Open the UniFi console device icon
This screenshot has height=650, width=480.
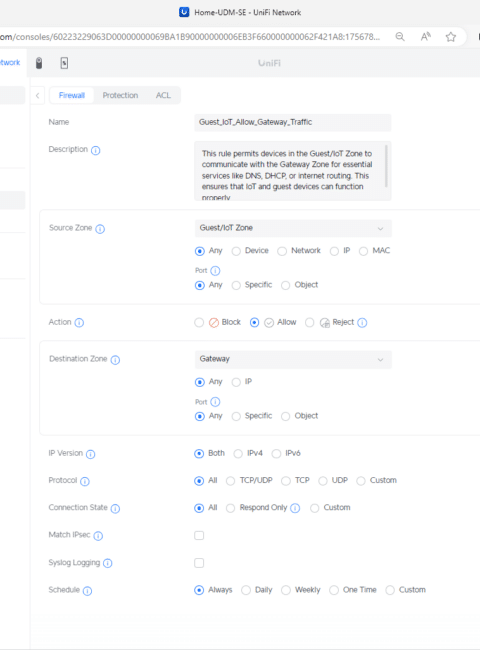pyautogui.click(x=39, y=63)
